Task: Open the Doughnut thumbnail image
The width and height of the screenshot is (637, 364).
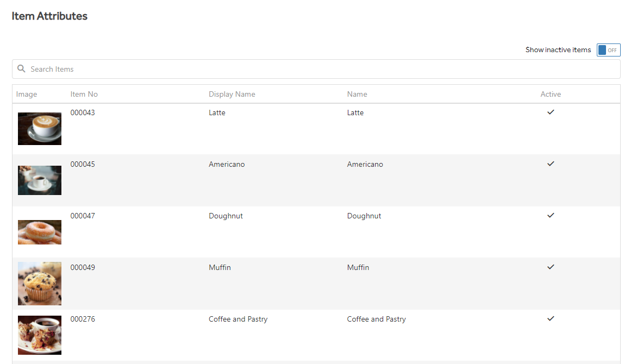Action: pyautogui.click(x=40, y=232)
